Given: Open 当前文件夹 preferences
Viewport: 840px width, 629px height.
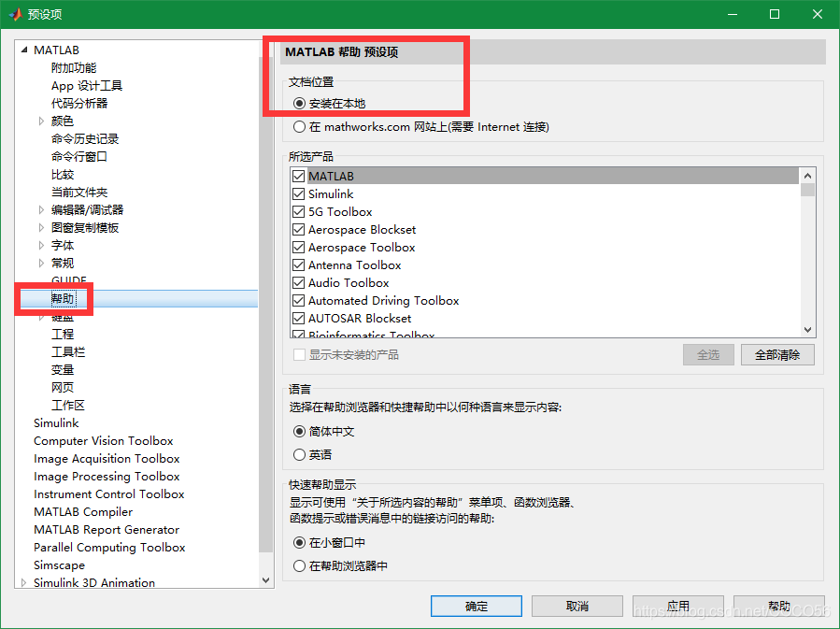Looking at the screenshot, I should (79, 192).
